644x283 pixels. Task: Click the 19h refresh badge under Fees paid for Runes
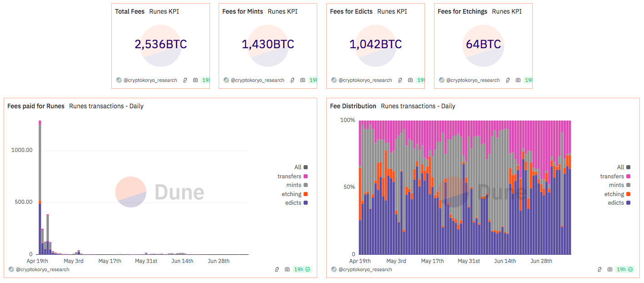click(302, 269)
